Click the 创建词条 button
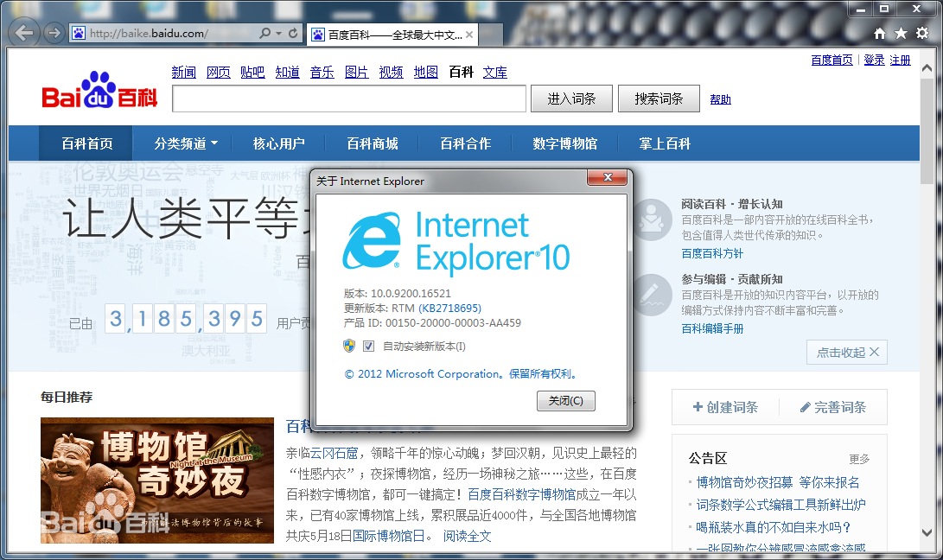The width and height of the screenshot is (943, 560). coord(725,407)
